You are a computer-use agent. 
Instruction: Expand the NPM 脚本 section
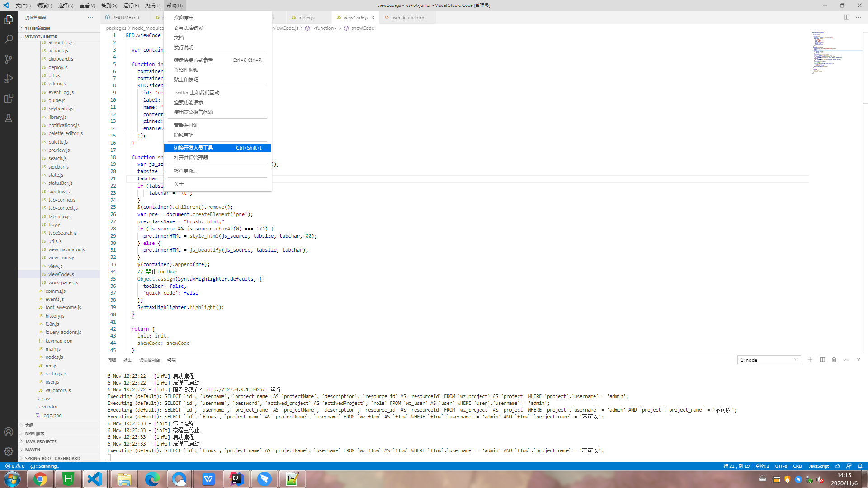35,433
